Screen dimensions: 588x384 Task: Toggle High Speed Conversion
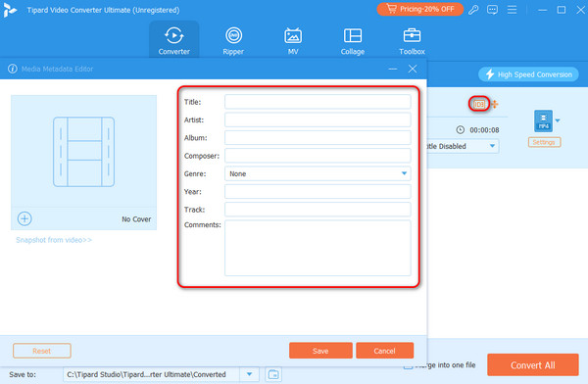click(x=528, y=74)
